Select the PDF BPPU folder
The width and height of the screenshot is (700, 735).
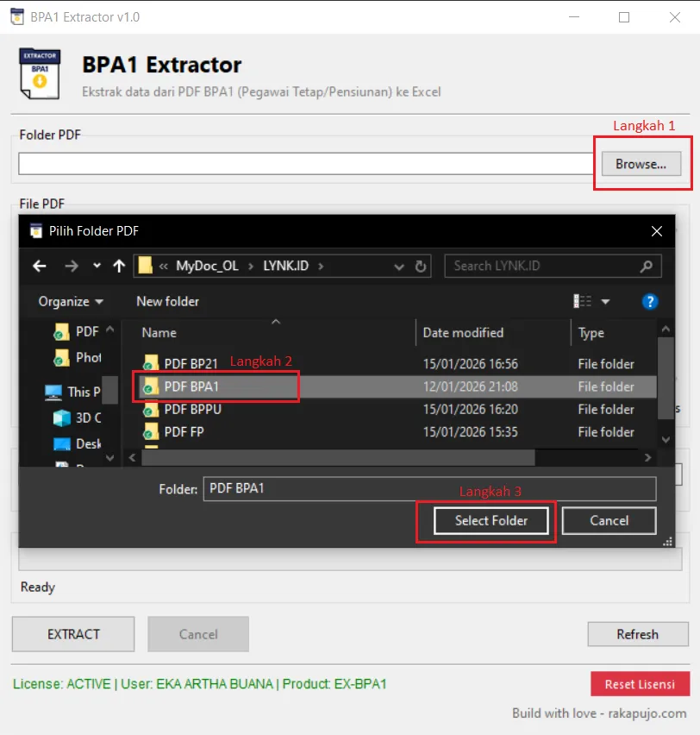point(192,409)
